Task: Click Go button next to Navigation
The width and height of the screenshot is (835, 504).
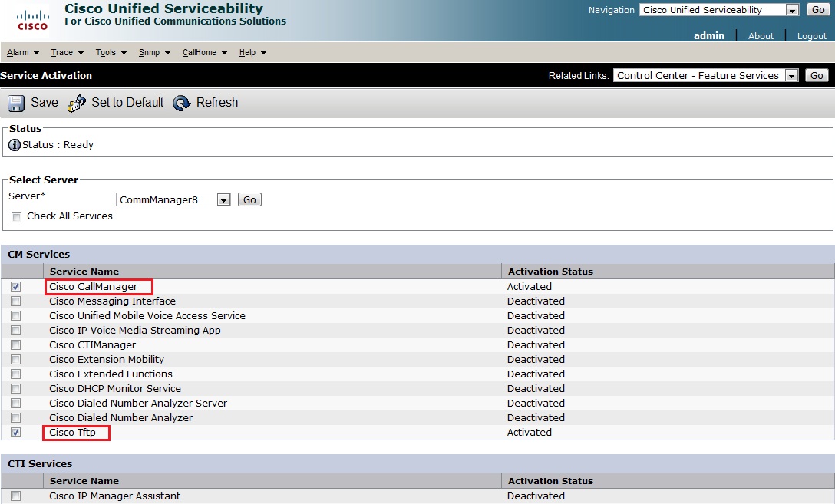Action: [x=818, y=9]
